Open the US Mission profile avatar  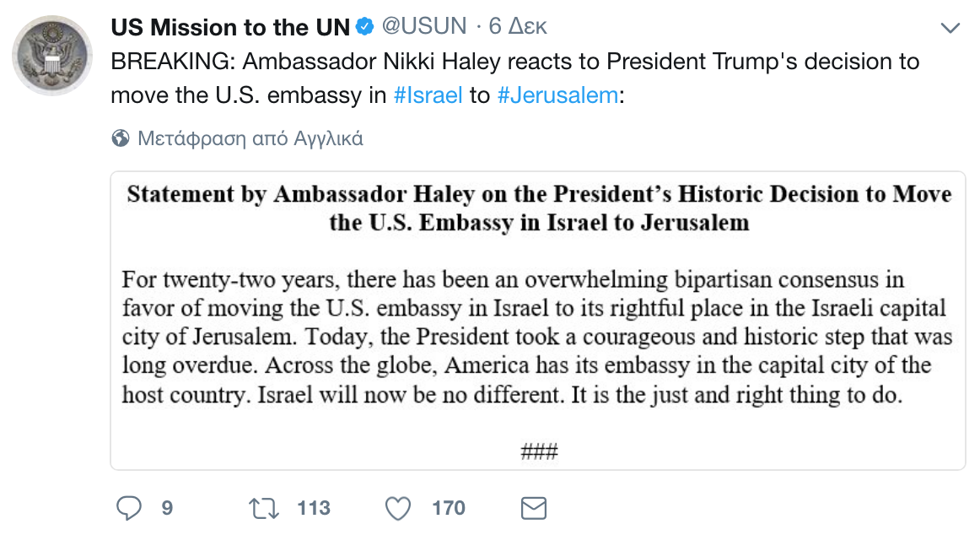[x=51, y=55]
